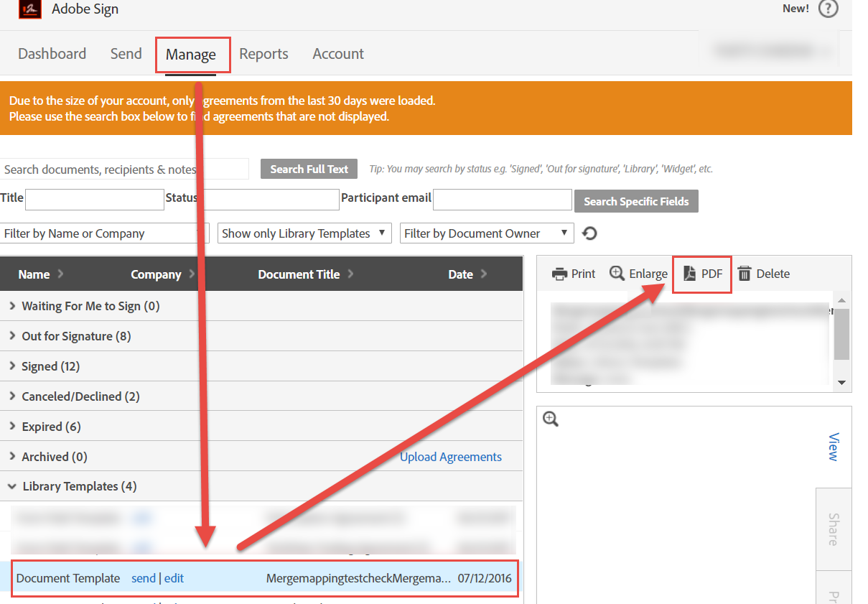The width and height of the screenshot is (868, 604).
Task: Click the vertical Share tab
Action: click(x=834, y=529)
